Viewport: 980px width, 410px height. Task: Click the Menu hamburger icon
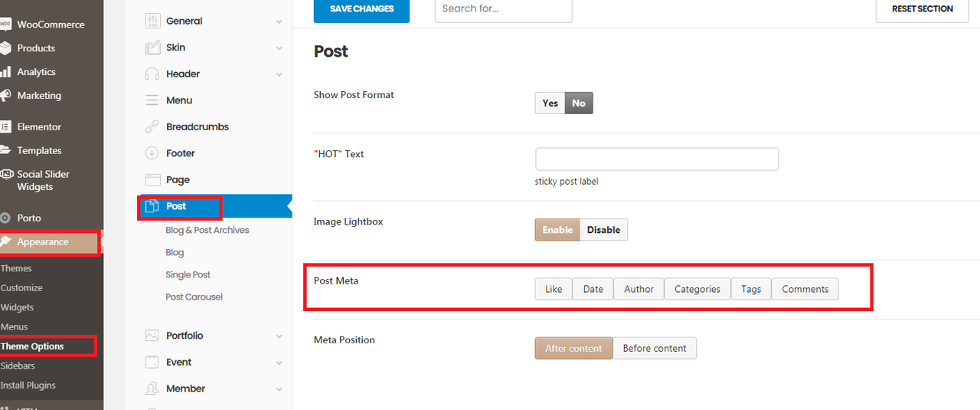pos(152,100)
